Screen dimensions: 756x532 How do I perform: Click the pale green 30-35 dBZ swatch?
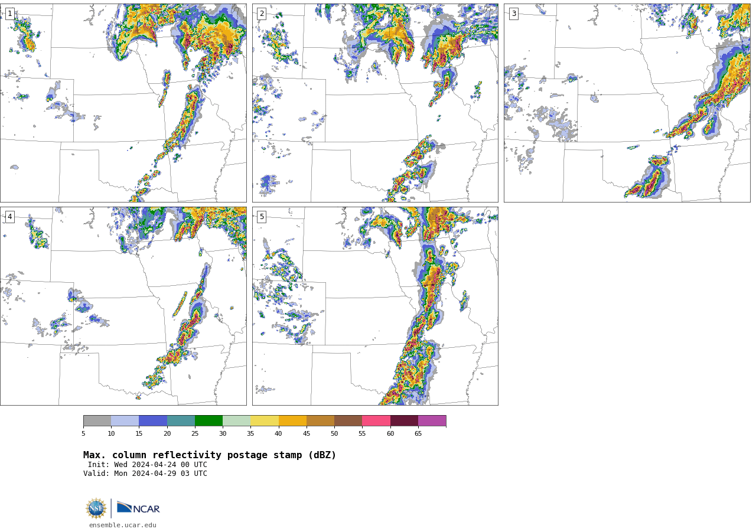click(236, 421)
